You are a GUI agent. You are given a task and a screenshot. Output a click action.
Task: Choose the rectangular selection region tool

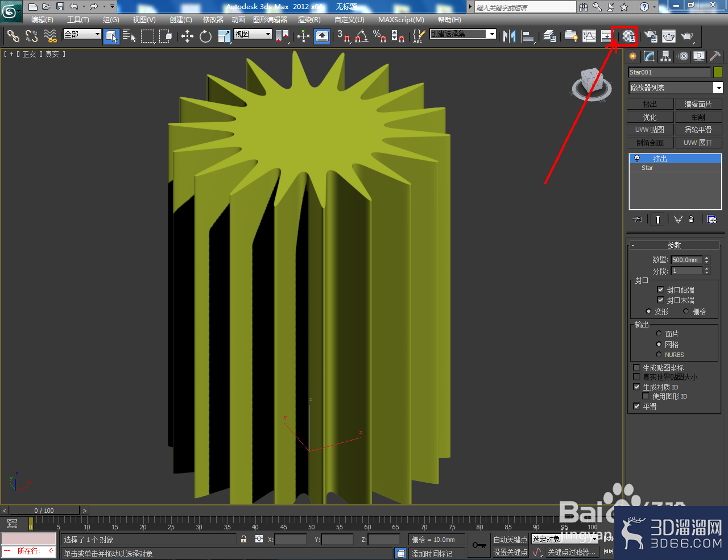click(148, 36)
